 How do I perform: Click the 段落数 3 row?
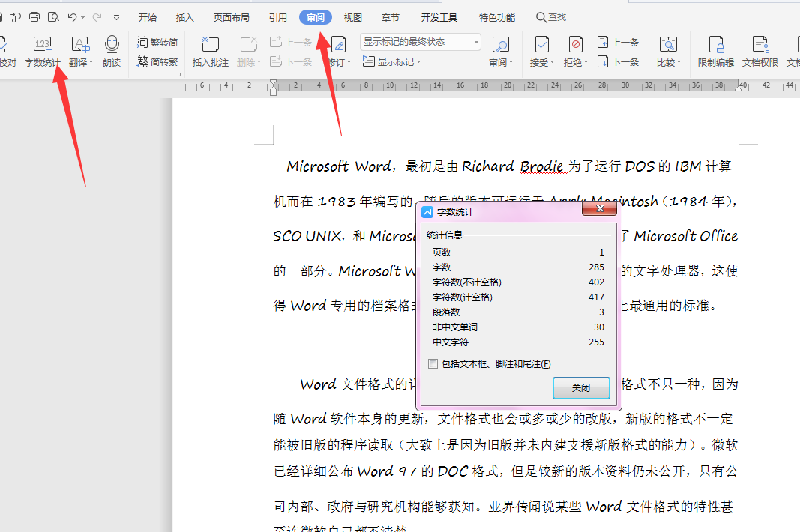click(518, 312)
